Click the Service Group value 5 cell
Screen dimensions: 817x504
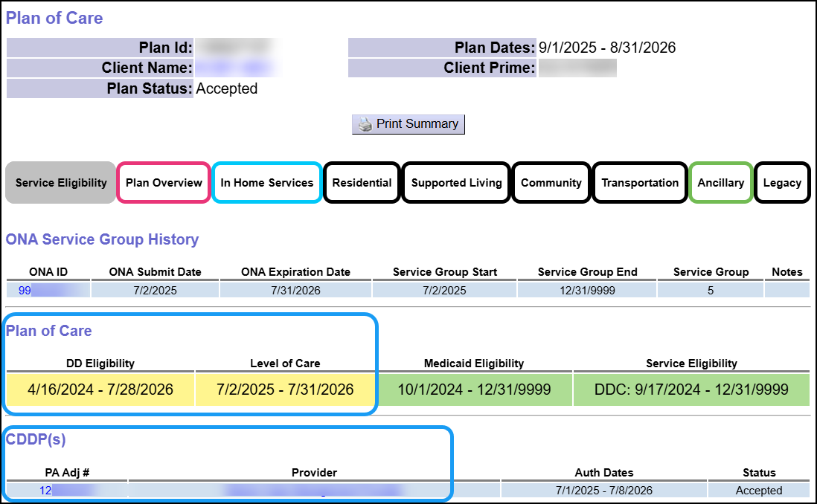point(710,289)
